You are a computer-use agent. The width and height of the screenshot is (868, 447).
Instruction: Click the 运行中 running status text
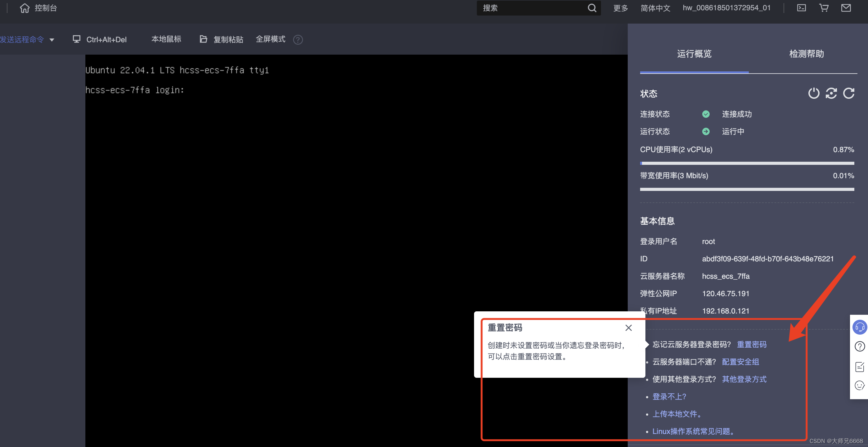(733, 131)
